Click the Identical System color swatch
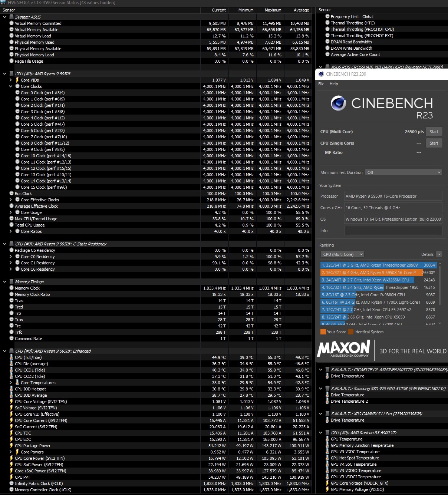This screenshot has height=495, width=448. point(350,332)
